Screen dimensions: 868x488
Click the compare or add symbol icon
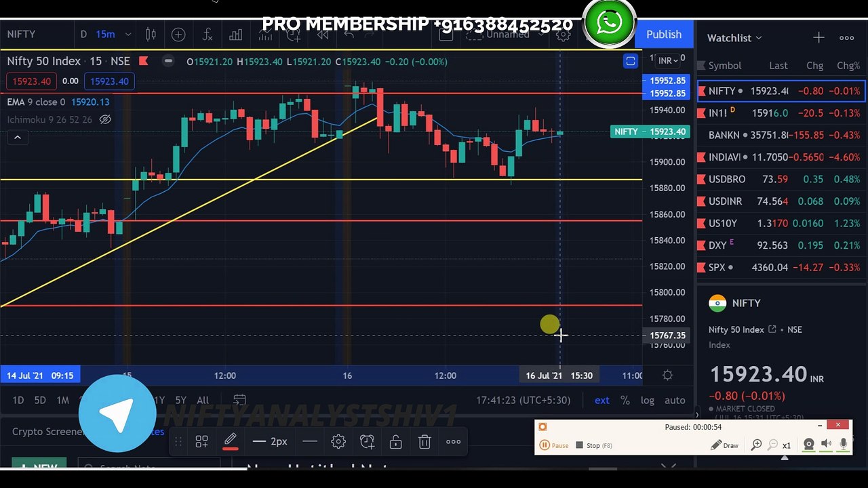(178, 35)
